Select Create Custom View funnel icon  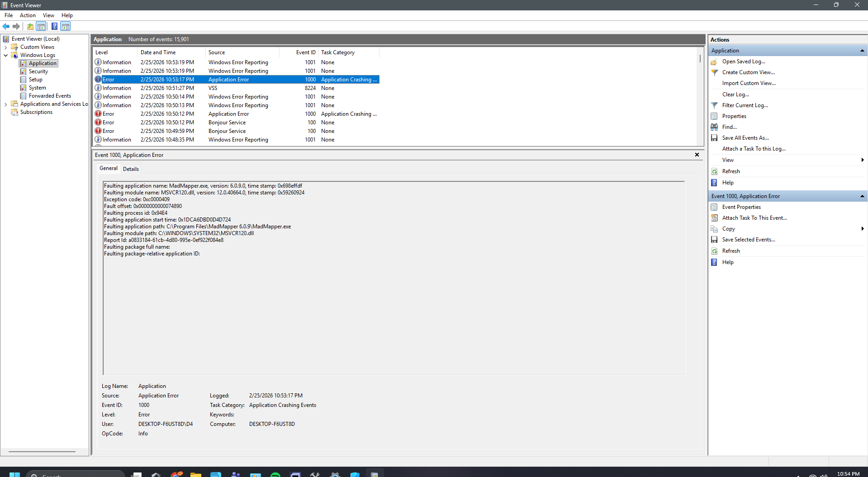point(715,72)
